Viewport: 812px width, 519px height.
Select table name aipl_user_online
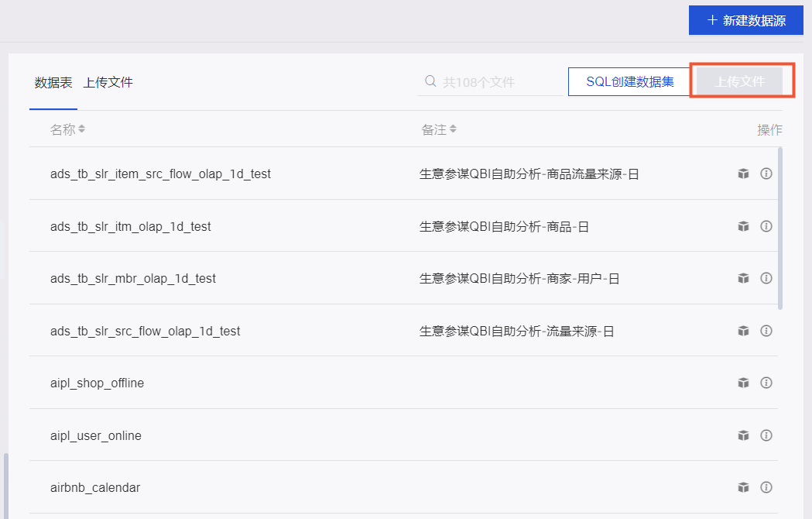pos(96,435)
